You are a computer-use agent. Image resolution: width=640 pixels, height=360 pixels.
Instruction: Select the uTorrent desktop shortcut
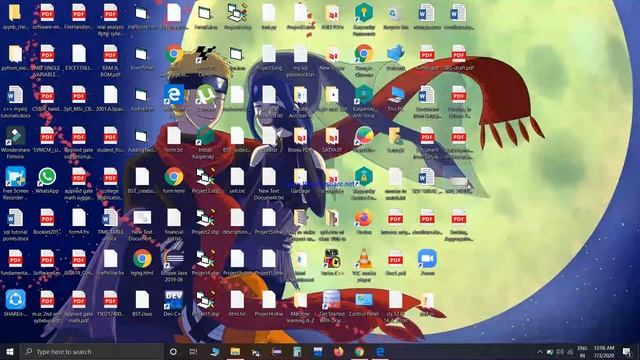pyautogui.click(x=205, y=98)
